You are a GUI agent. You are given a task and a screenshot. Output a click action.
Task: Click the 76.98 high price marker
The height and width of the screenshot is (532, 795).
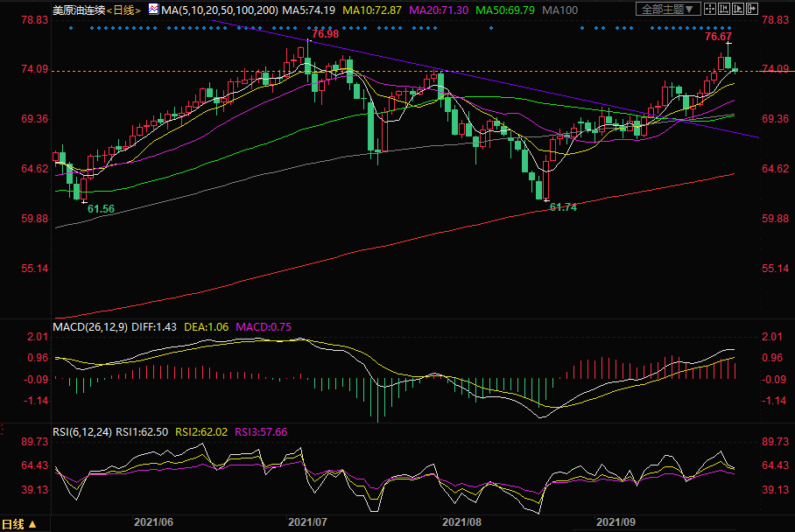pos(324,33)
